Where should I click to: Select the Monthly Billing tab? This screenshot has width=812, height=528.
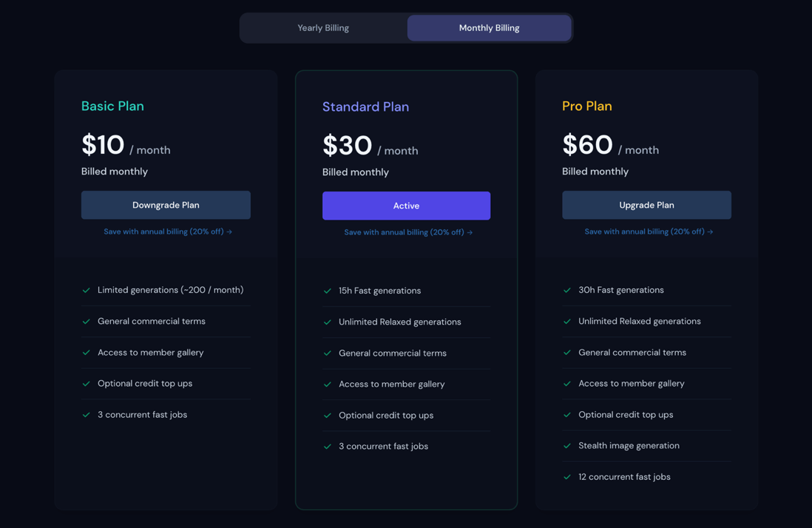[489, 28]
